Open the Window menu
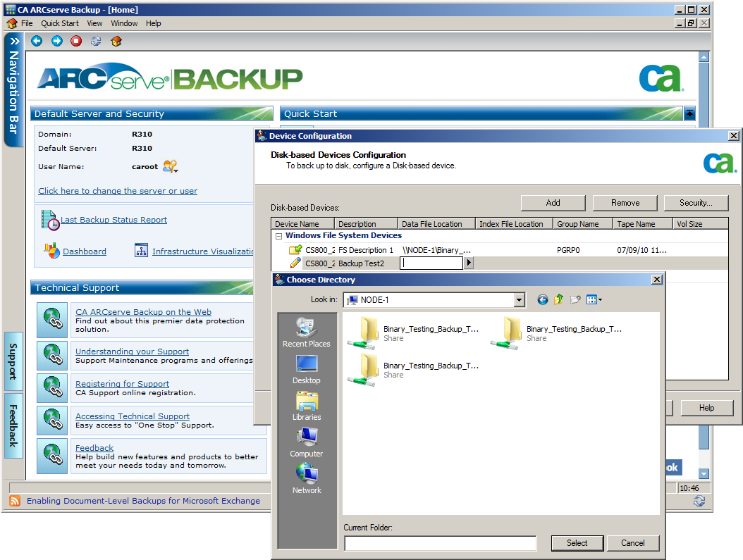Viewport: 743px width, 560px height. (x=124, y=23)
